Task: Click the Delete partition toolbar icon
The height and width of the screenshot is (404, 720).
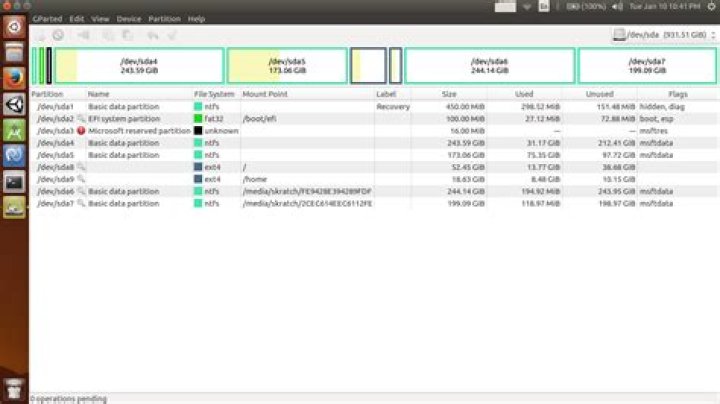Action: (x=58, y=35)
